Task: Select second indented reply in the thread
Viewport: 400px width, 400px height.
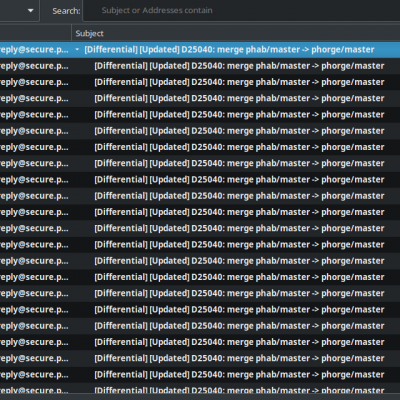Action: click(200, 82)
